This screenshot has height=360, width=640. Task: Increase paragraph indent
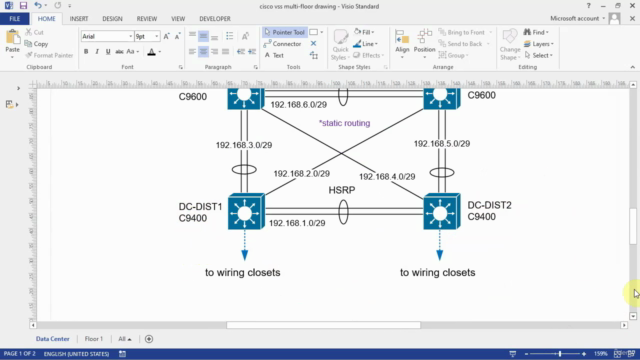coord(252,51)
